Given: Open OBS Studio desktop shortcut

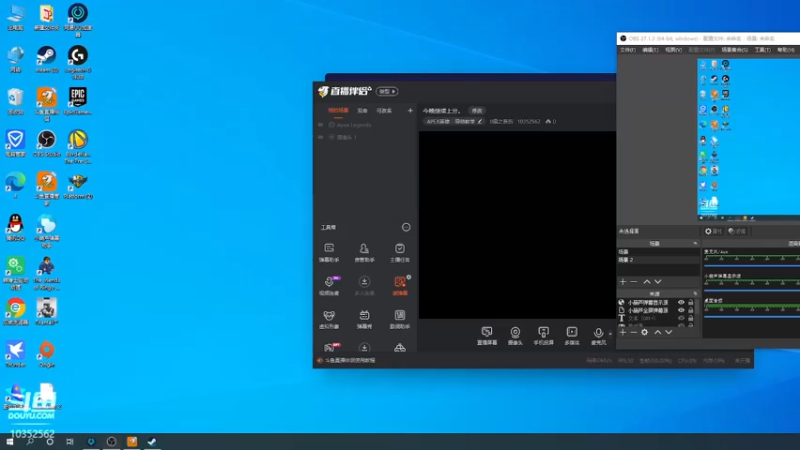Looking at the screenshot, I should (x=46, y=143).
